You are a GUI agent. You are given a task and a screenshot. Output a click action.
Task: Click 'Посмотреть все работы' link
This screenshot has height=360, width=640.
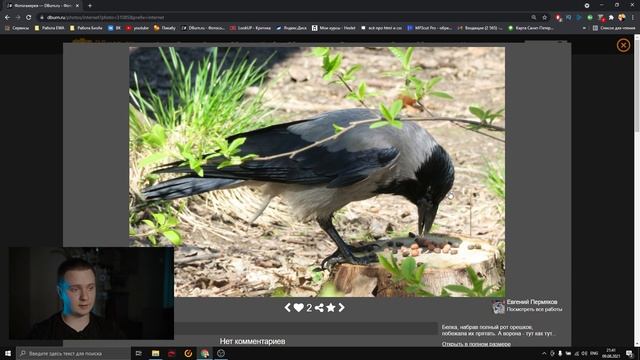pos(534,309)
